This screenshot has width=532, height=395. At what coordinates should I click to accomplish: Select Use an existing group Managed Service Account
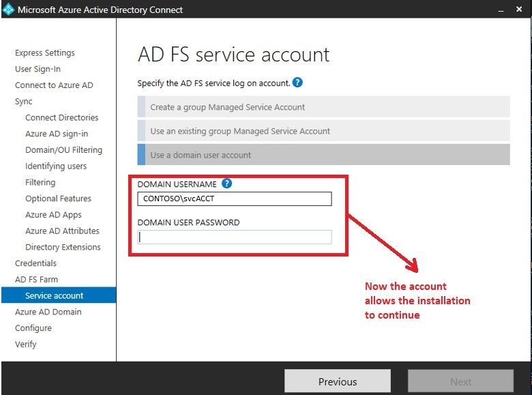point(323,131)
